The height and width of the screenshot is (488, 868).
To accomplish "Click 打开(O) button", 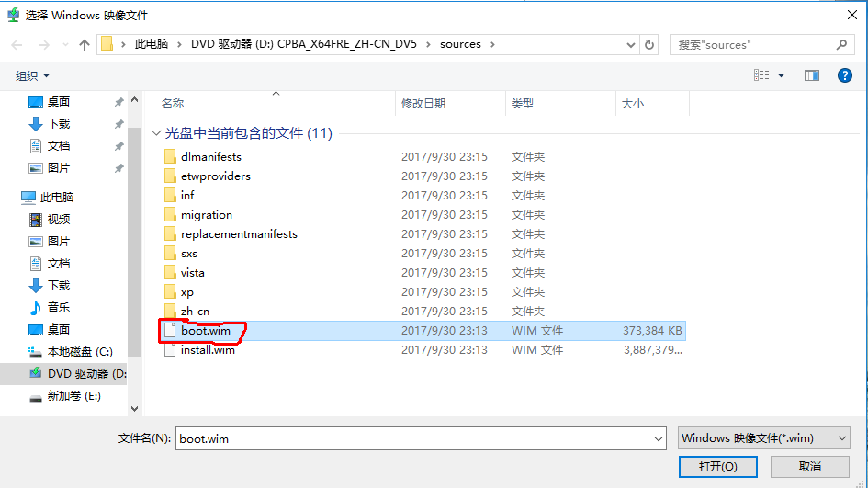I will [718, 467].
